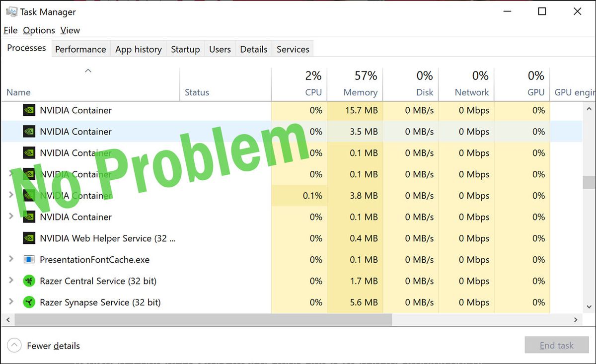This screenshot has width=596, height=364.
Task: Click the Razer Central Service icon
Action: pyautogui.click(x=29, y=281)
